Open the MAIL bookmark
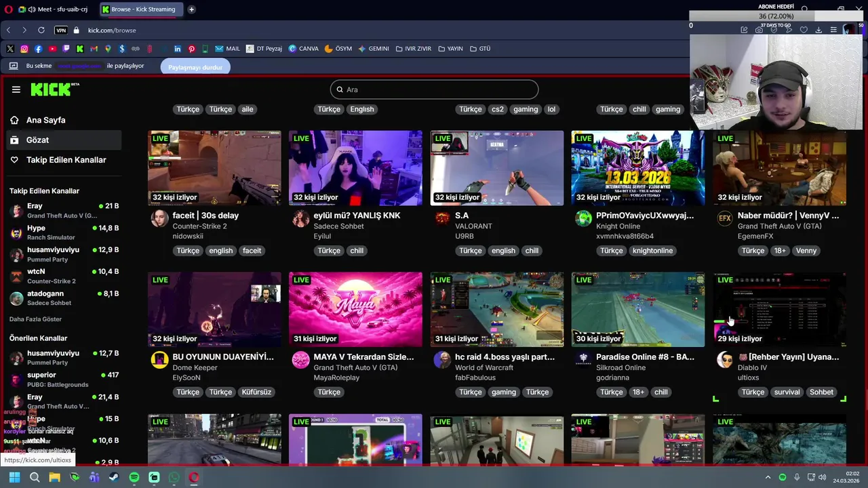The width and height of the screenshot is (868, 488). point(228,49)
